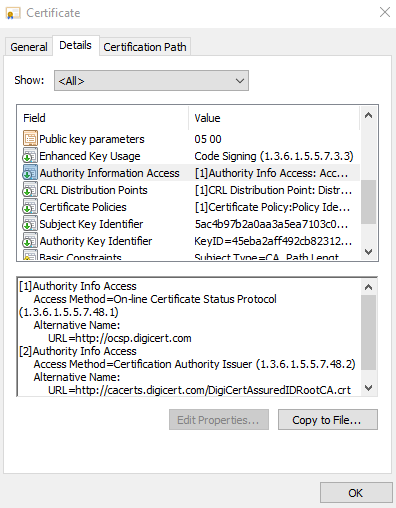The image size is (396, 508).
Task: Click the disabled Edit Properties button
Action: 219,420
